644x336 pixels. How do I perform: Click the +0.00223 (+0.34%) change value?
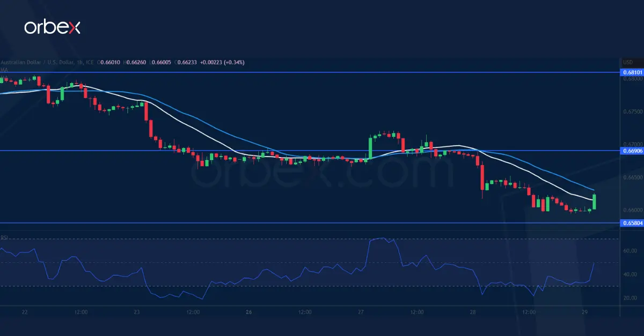coord(222,63)
